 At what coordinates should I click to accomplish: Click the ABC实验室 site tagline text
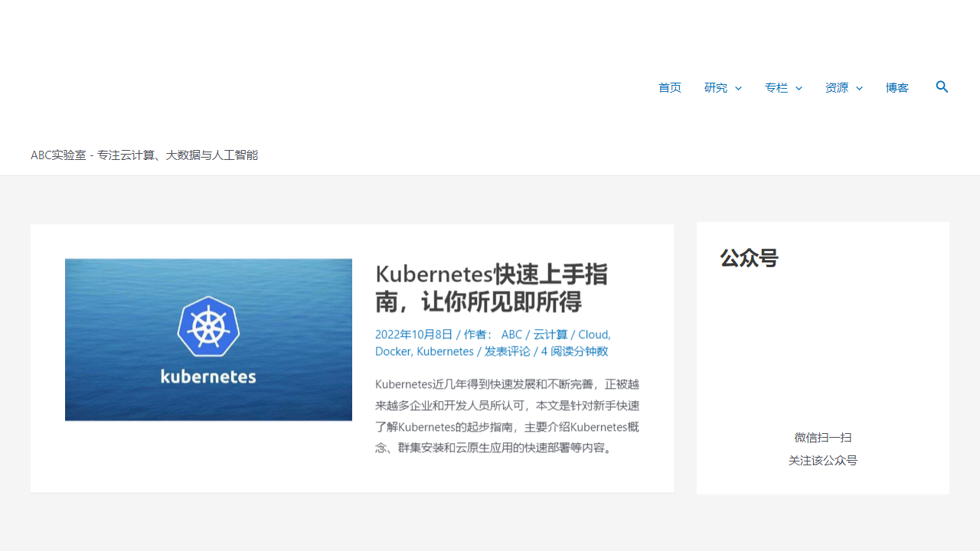coord(144,155)
